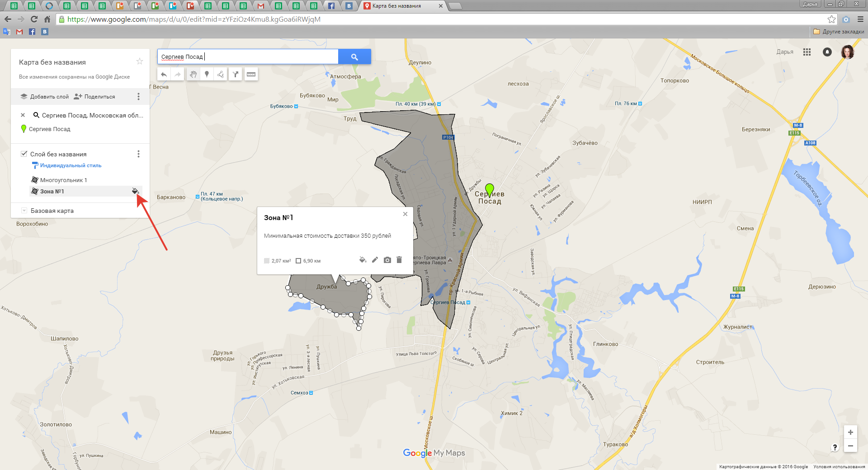Close the Карта без названия tab
Image resolution: width=868 pixels, height=470 pixels.
[x=441, y=6]
